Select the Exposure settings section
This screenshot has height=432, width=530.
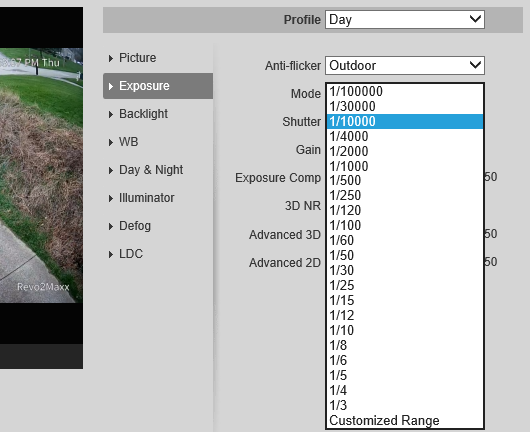coord(158,86)
